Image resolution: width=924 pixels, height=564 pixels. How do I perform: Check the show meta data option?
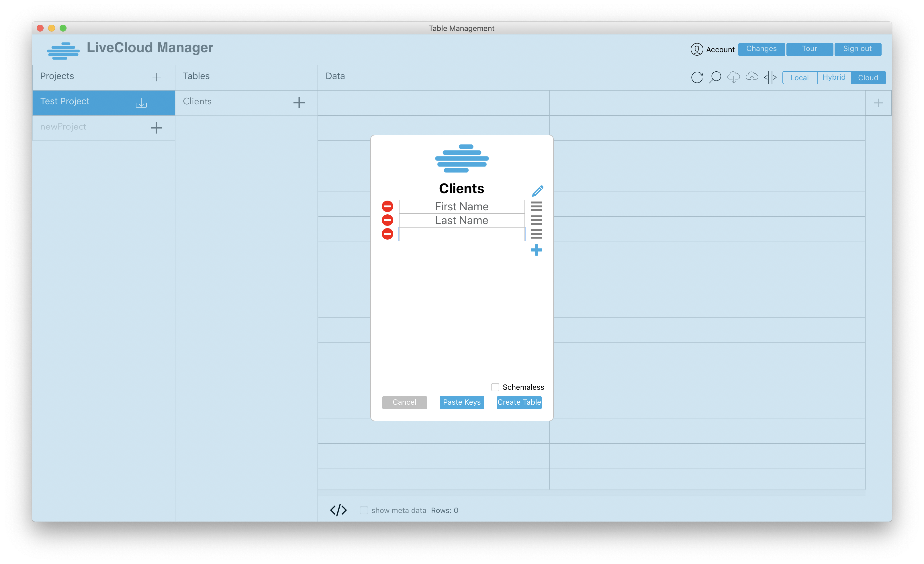[364, 510]
